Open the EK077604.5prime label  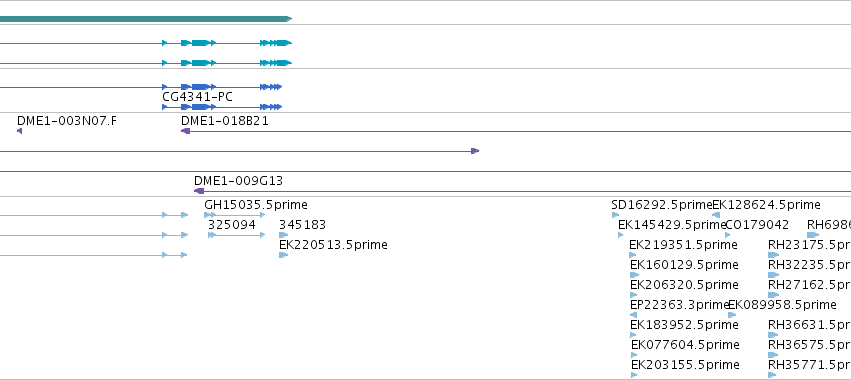685,345
